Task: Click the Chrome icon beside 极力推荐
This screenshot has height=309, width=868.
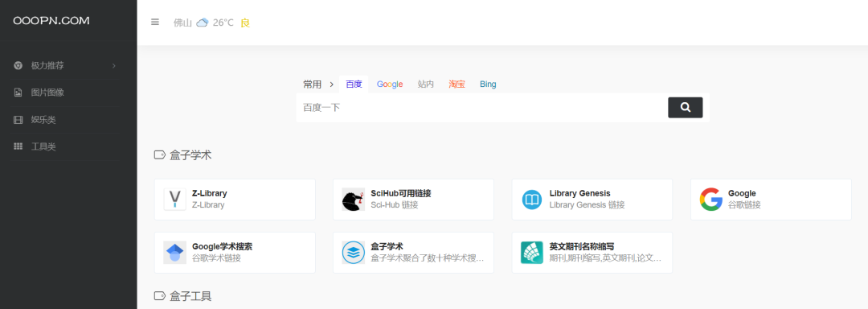Action: click(x=18, y=65)
